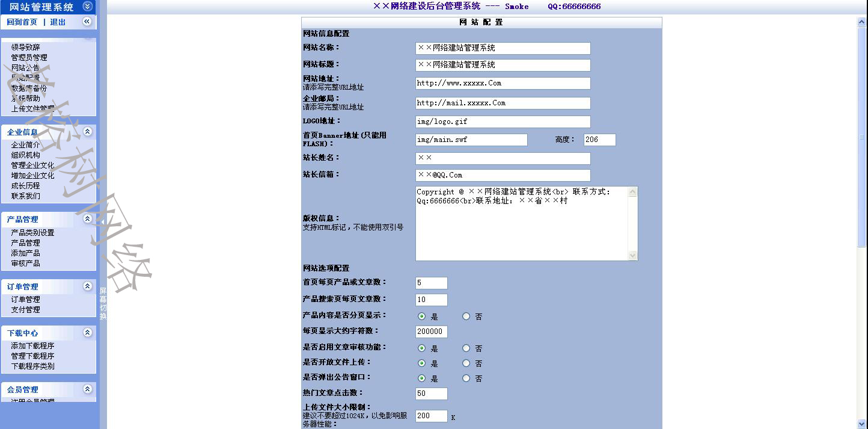Log out with the 退出 link
Image resolution: width=868 pixels, height=429 pixels.
click(x=58, y=22)
